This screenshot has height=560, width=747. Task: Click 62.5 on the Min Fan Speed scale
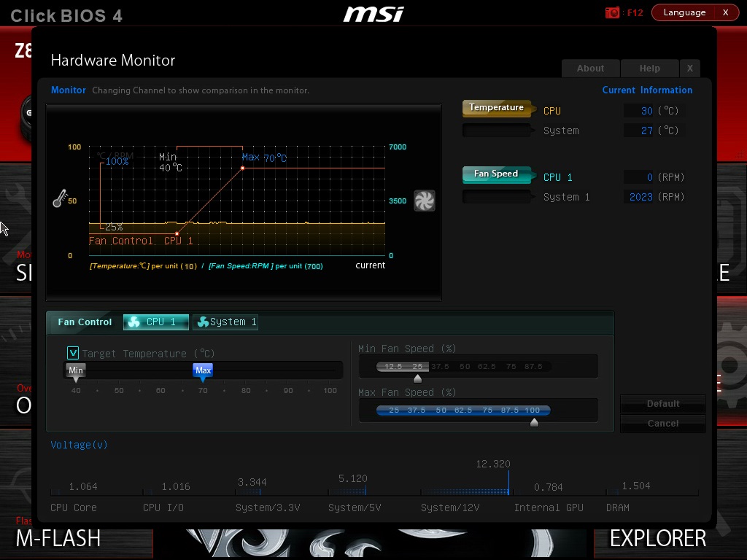[487, 366]
